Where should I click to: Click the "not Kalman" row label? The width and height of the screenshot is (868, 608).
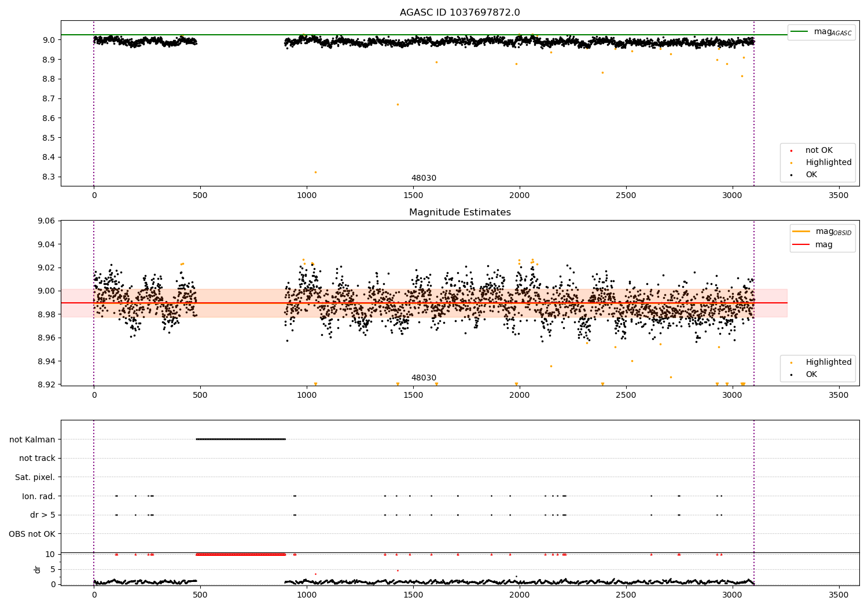(32, 439)
